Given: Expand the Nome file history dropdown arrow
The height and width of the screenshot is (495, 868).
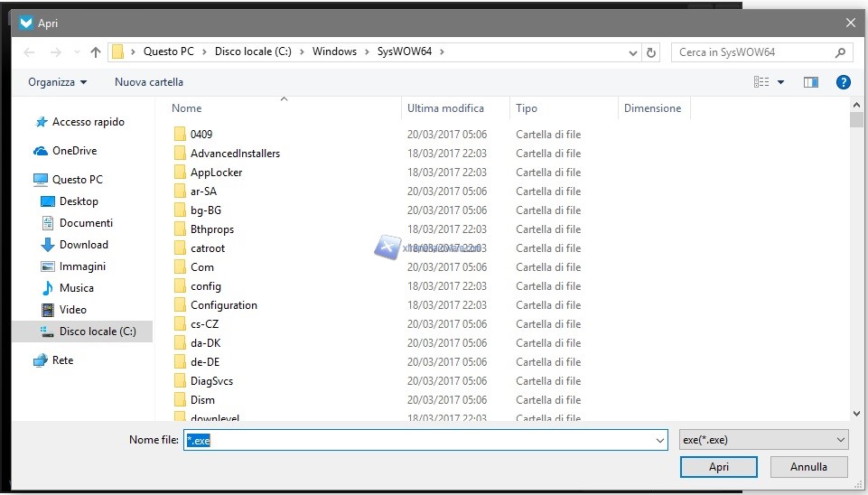Looking at the screenshot, I should tap(658, 440).
